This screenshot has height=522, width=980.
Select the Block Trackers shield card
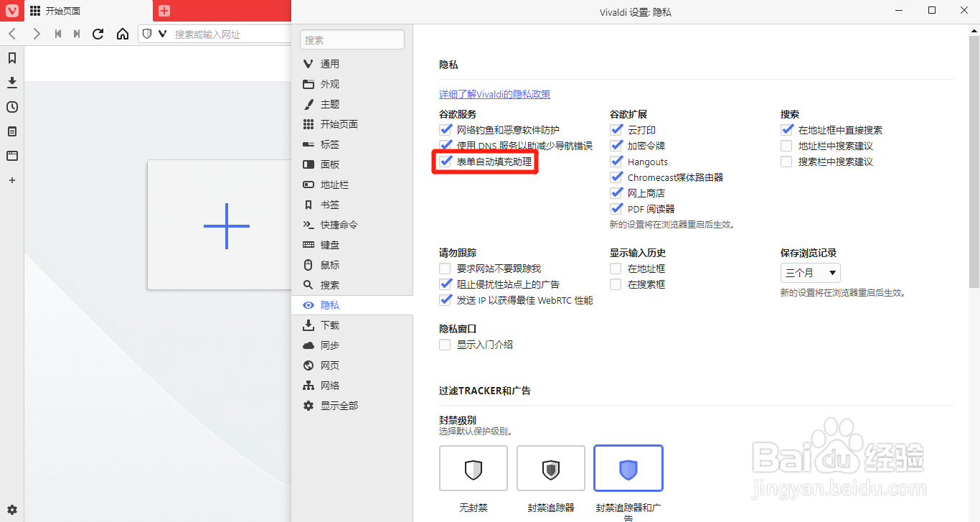pos(551,468)
